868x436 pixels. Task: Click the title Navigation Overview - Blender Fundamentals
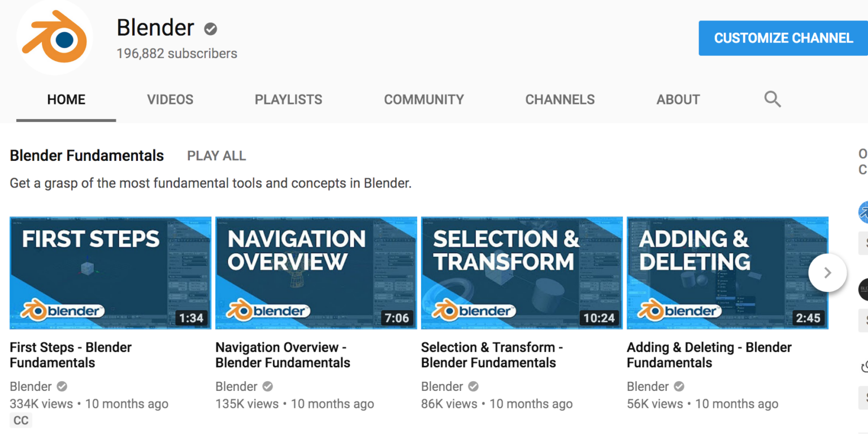click(283, 355)
